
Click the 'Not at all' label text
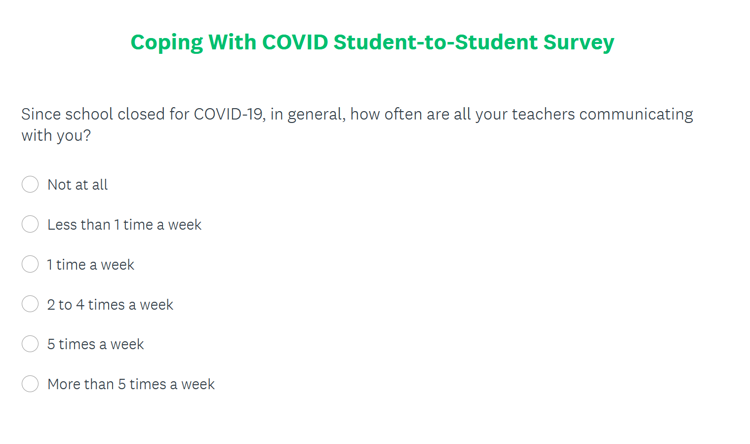(77, 185)
